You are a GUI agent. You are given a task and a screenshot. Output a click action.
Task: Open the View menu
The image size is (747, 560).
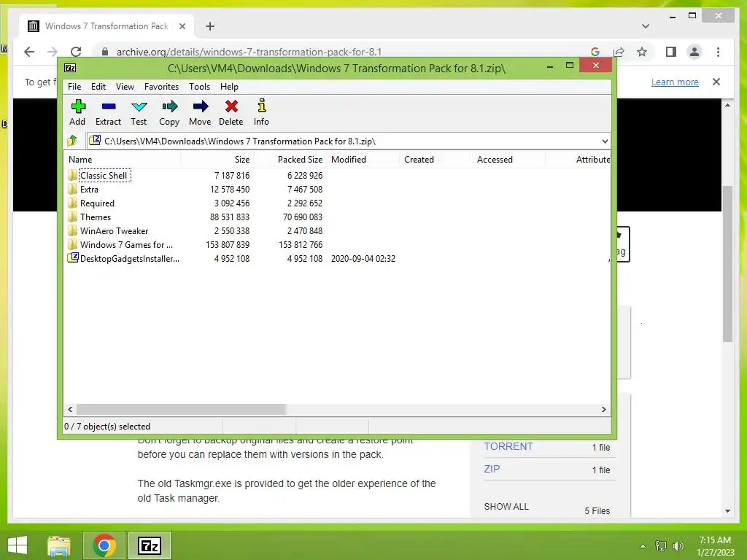(125, 87)
